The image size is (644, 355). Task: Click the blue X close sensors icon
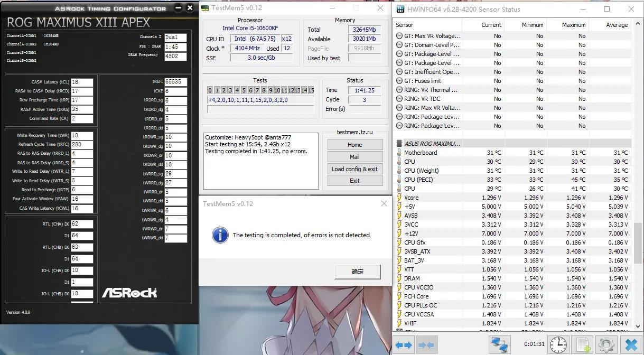[x=631, y=345]
